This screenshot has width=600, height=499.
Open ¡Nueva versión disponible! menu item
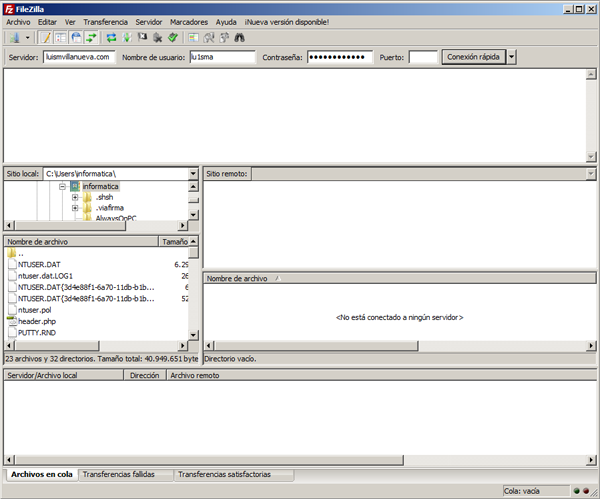(287, 22)
